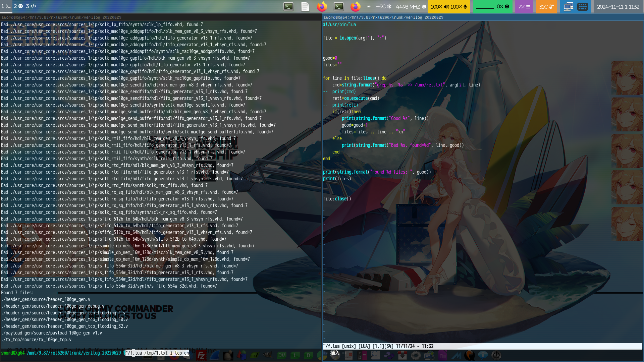The image size is (644, 362).
Task: Open the red download arrow icon in the dock
Action: (402, 355)
